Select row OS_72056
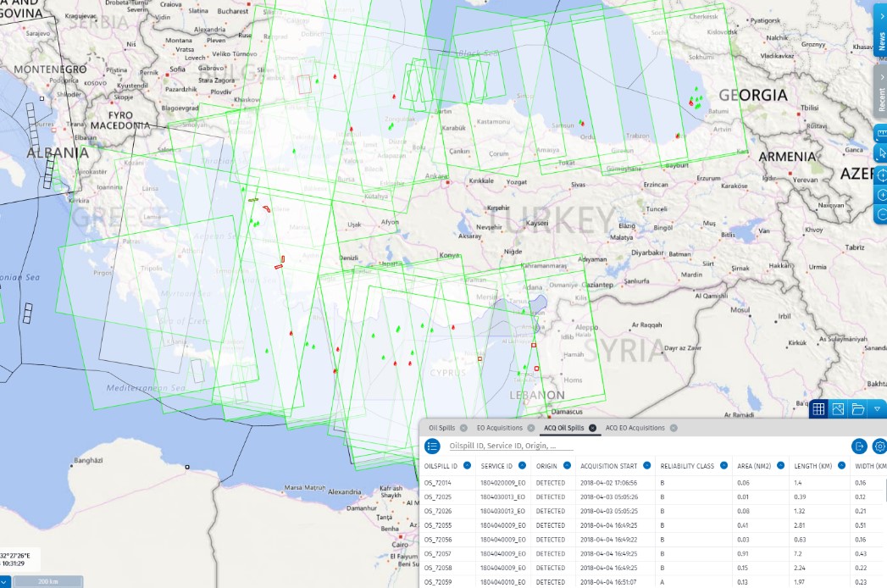The image size is (887, 588). 653,540
